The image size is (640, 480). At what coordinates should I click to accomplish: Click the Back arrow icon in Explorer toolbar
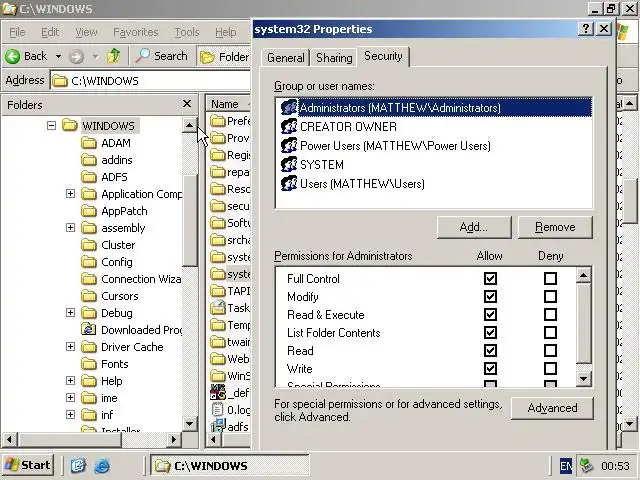(13, 56)
